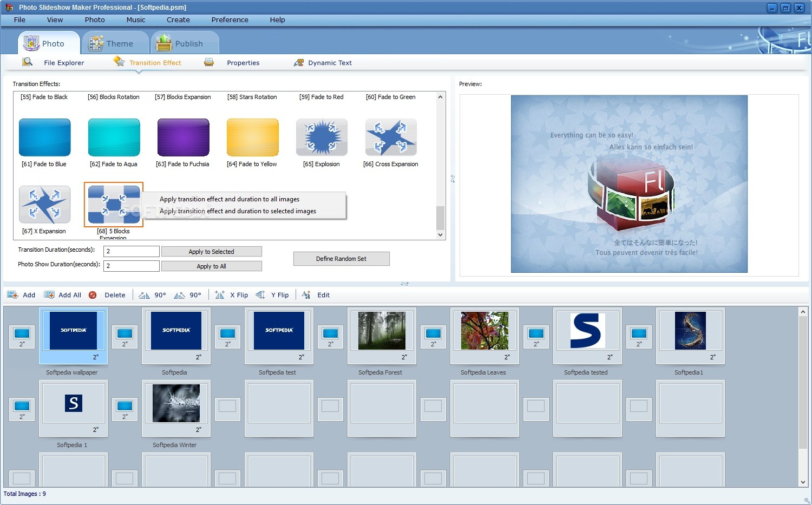
Task: Click photo storyboard scroll down arrow
Action: point(803,482)
